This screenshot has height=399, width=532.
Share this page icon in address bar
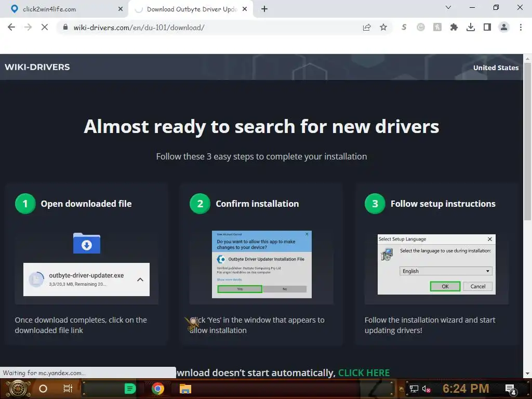click(367, 27)
